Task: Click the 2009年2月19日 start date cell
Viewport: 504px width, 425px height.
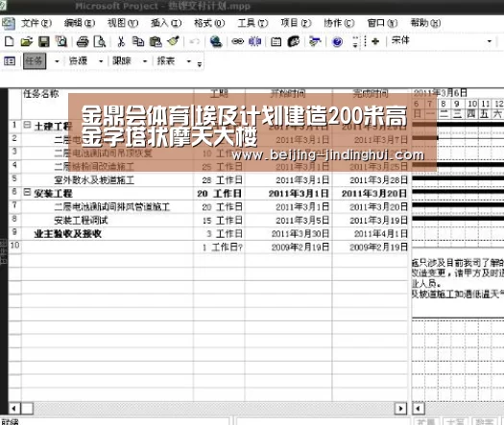Action: pos(288,247)
